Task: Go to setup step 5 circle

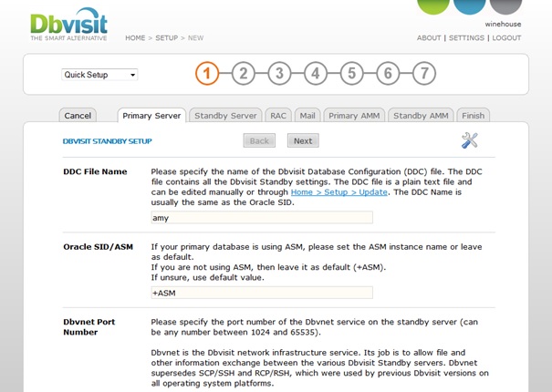Action: click(x=351, y=73)
